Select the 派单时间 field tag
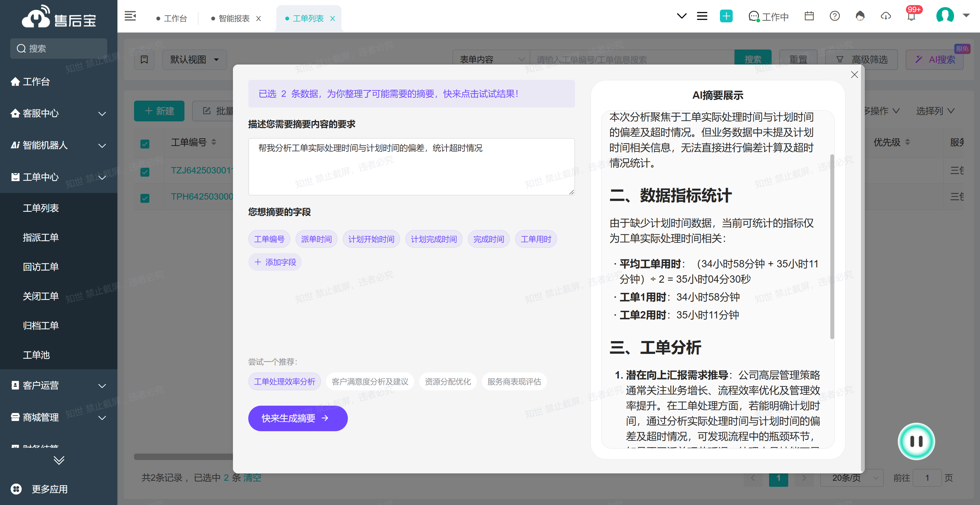 click(316, 239)
